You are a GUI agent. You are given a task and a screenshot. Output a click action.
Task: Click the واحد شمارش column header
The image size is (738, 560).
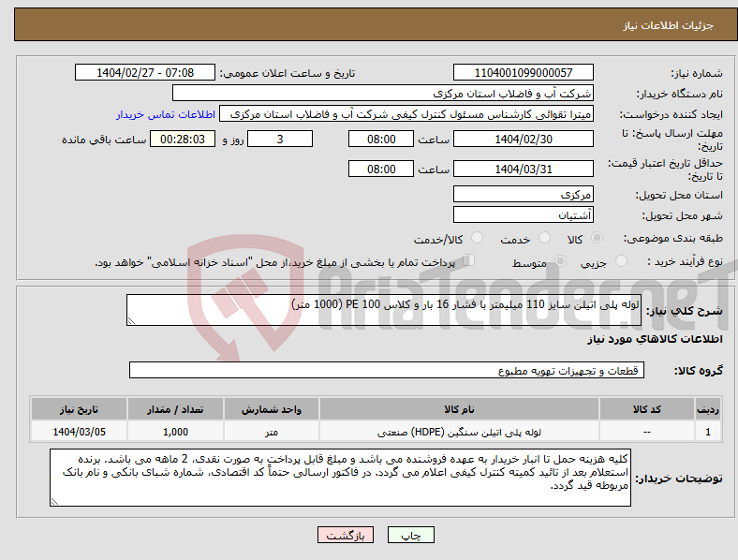272,409
